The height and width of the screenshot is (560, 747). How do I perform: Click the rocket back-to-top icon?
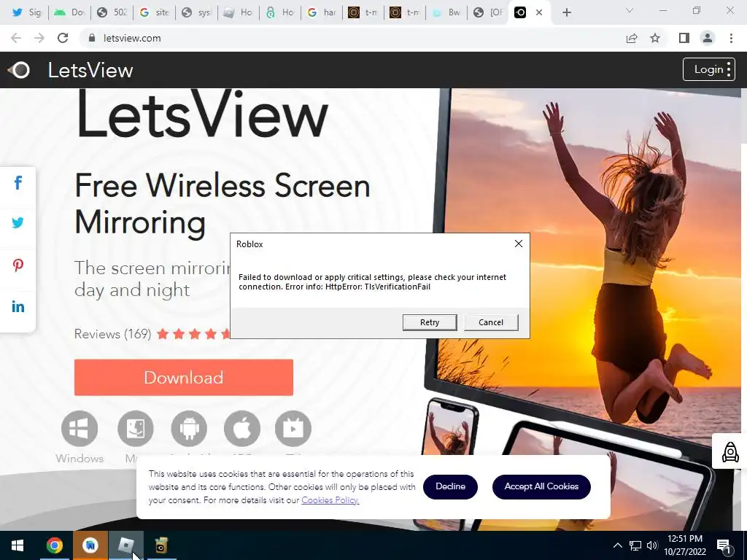[x=729, y=451]
